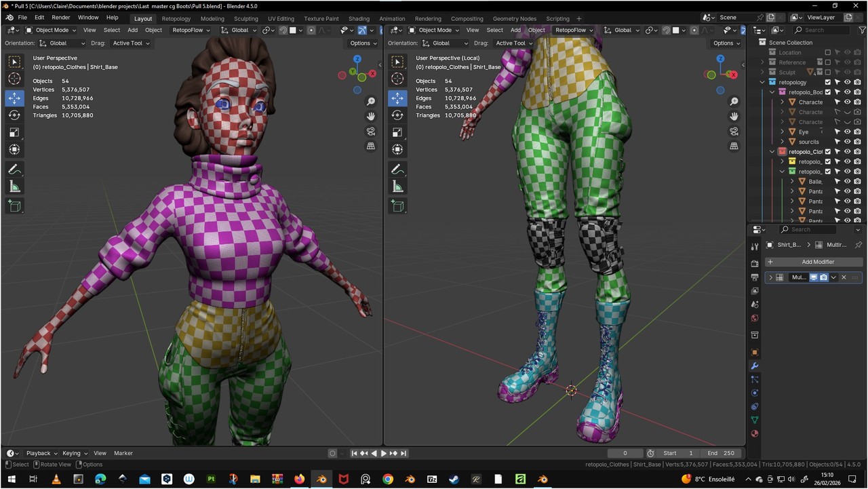The image size is (868, 489).
Task: Expand the Multires modifier panel
Action: point(770,277)
